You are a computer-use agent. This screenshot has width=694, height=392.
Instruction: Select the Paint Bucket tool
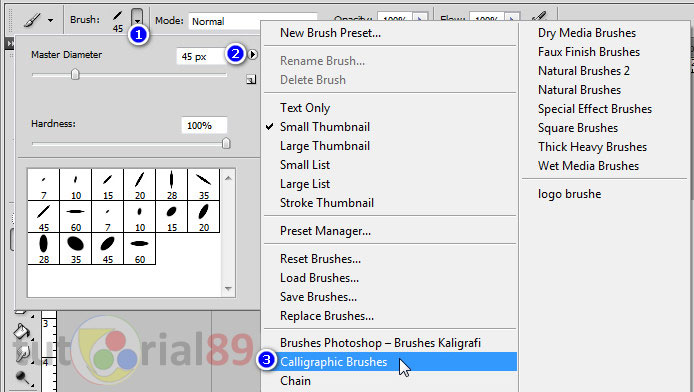click(21, 331)
